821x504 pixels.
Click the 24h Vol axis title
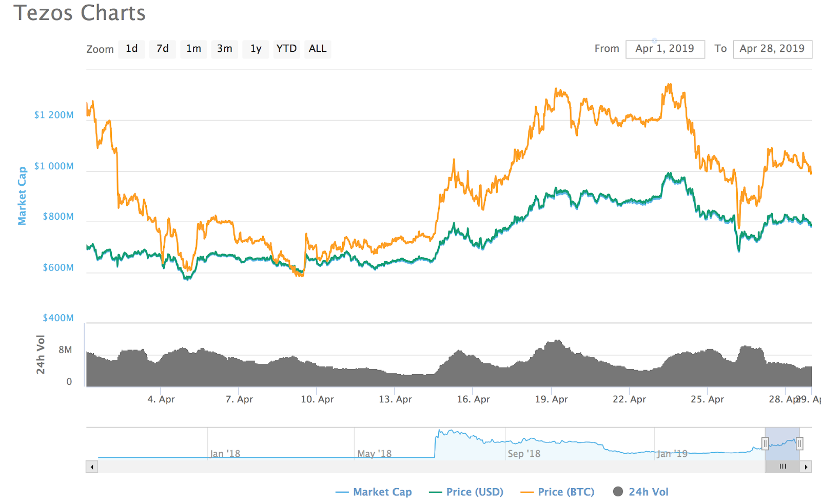[x=41, y=354]
